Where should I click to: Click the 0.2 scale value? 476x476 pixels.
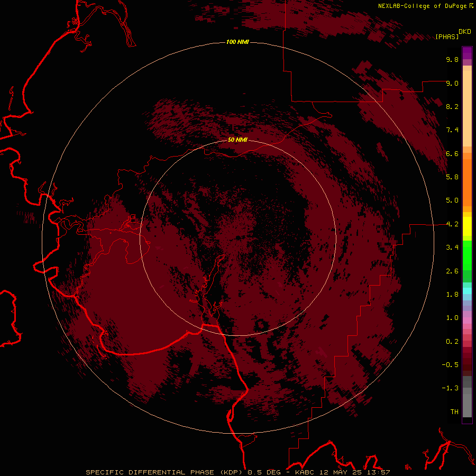pos(452,342)
